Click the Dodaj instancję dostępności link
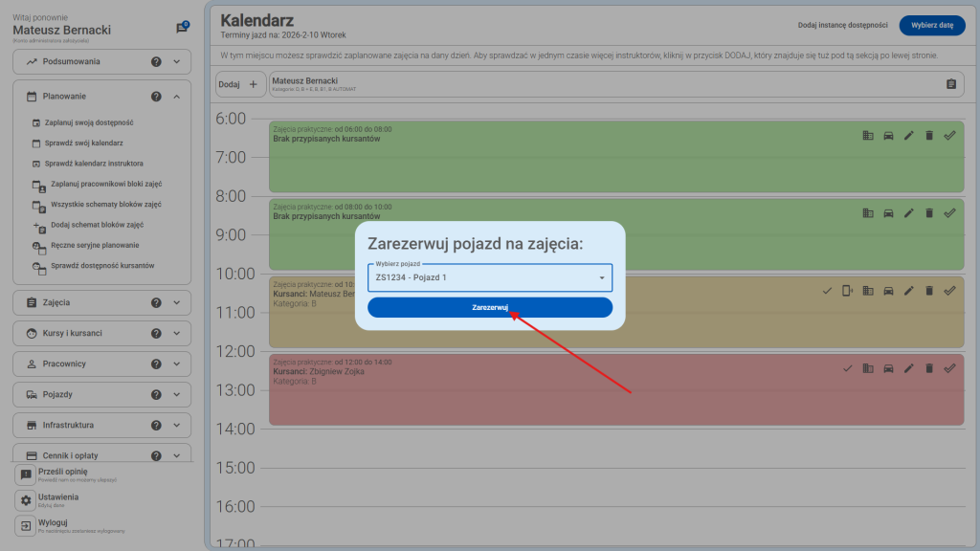The height and width of the screenshot is (551, 980). tap(842, 26)
